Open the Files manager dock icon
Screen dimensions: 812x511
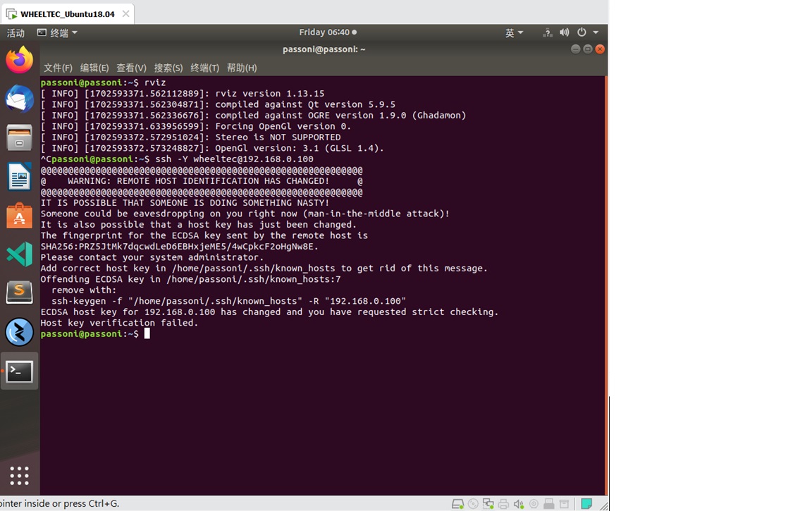(x=19, y=137)
